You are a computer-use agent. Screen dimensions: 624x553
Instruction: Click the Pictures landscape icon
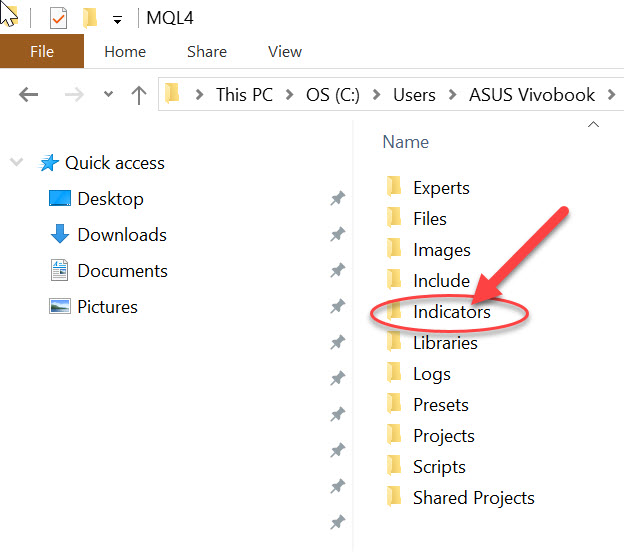click(x=60, y=306)
